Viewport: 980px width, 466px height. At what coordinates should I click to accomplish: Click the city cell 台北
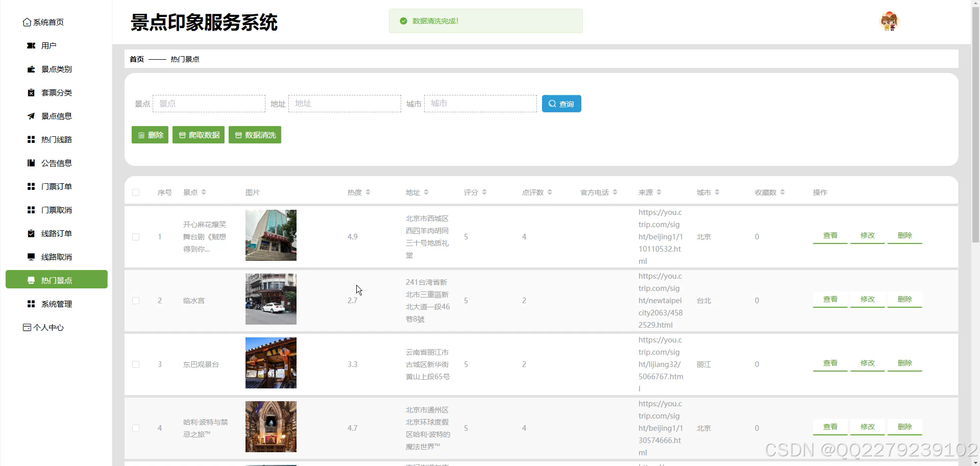(704, 301)
